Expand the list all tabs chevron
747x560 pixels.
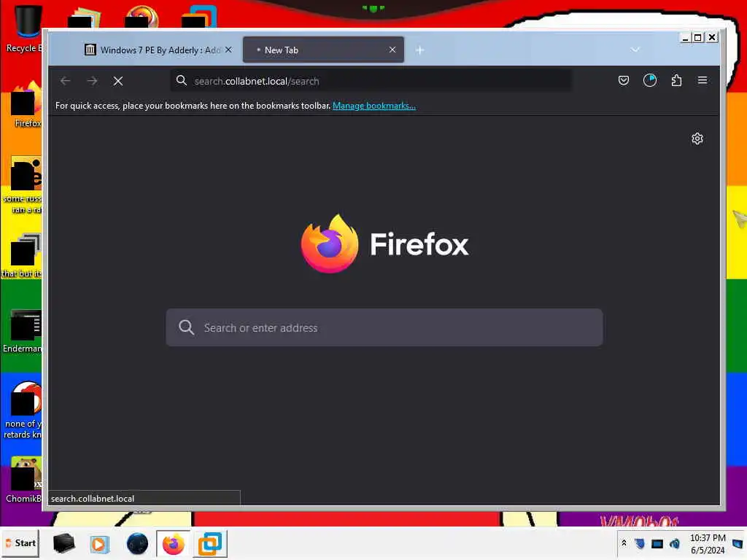tap(635, 50)
